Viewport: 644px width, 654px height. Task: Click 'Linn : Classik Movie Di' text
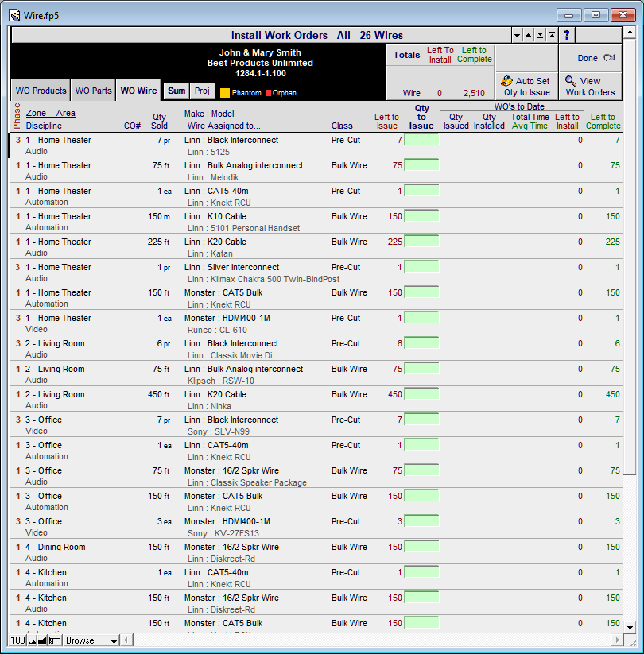click(x=230, y=355)
